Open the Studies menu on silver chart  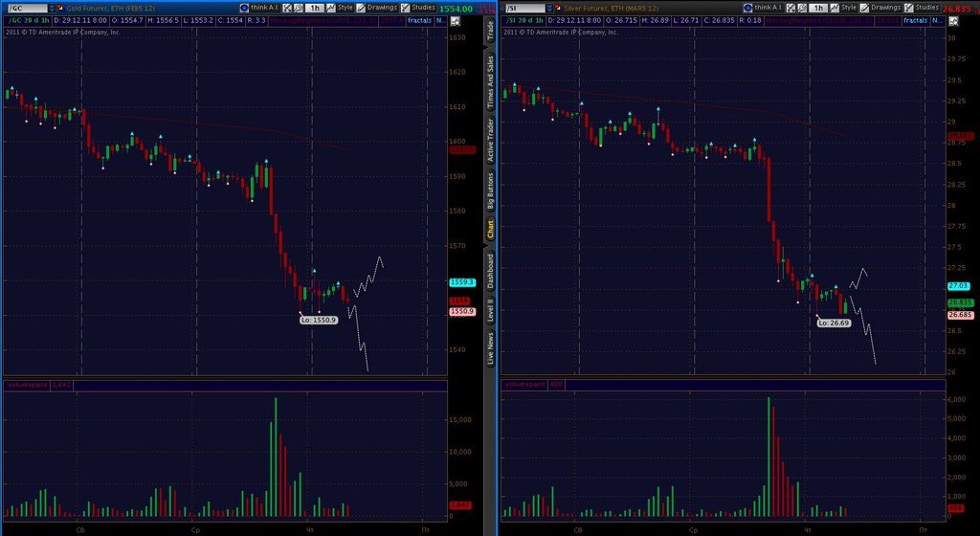coord(926,8)
